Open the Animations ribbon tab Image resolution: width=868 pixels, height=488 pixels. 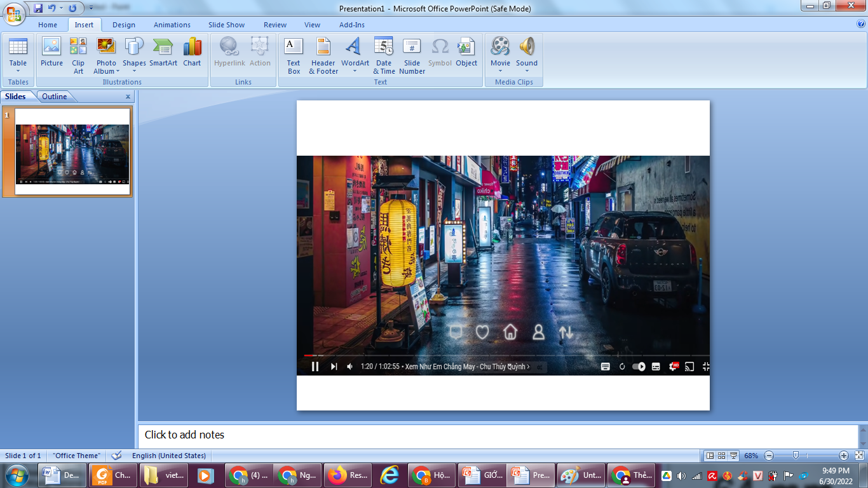pyautogui.click(x=172, y=25)
